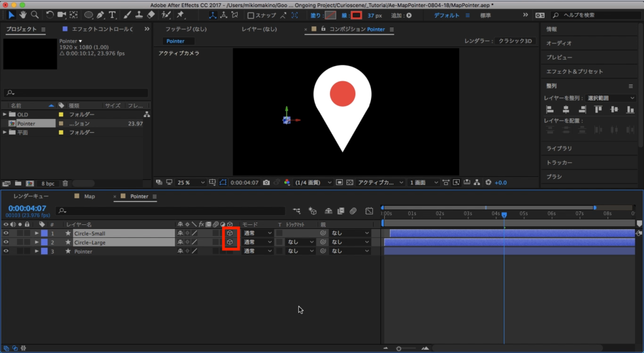644x353 pixels.
Task: Click the red stroke color swatch
Action: (357, 15)
